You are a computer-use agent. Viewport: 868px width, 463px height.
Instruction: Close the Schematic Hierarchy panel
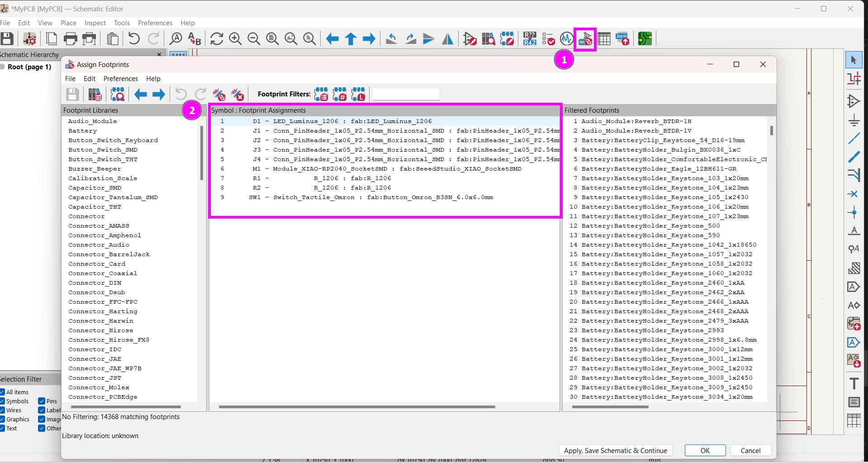(x=159, y=55)
